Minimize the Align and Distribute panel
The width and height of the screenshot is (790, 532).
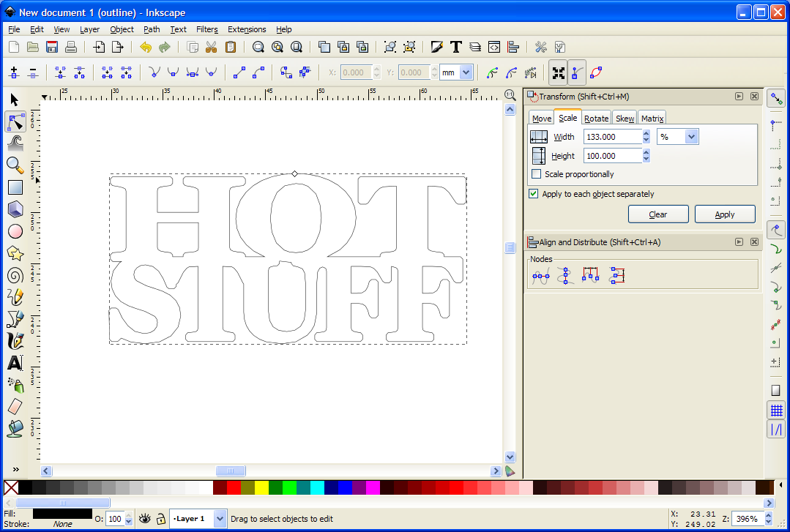click(739, 241)
